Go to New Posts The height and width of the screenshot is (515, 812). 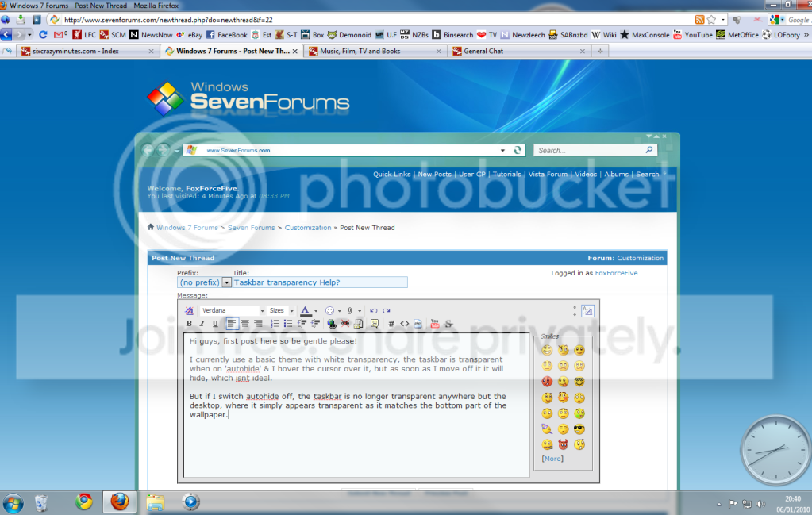434,175
